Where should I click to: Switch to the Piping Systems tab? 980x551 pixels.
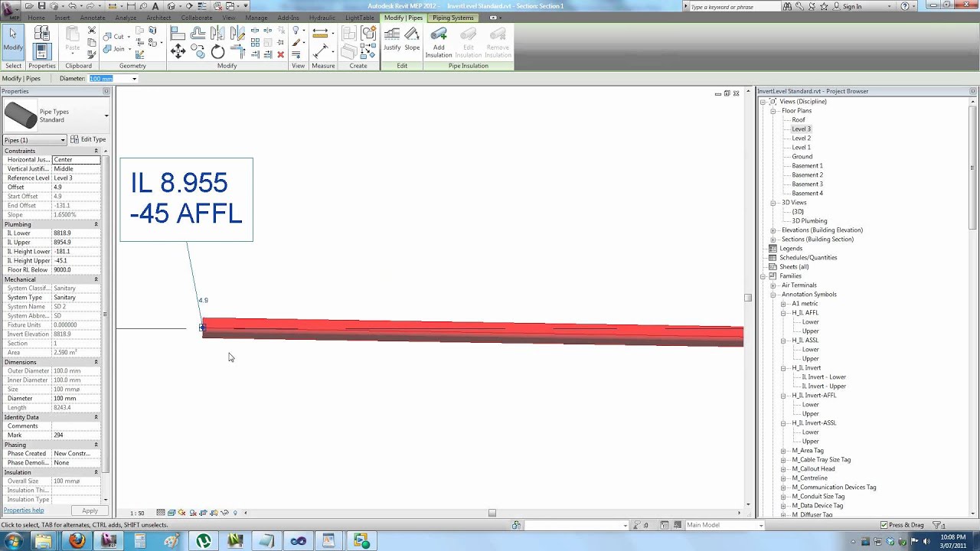tap(452, 18)
